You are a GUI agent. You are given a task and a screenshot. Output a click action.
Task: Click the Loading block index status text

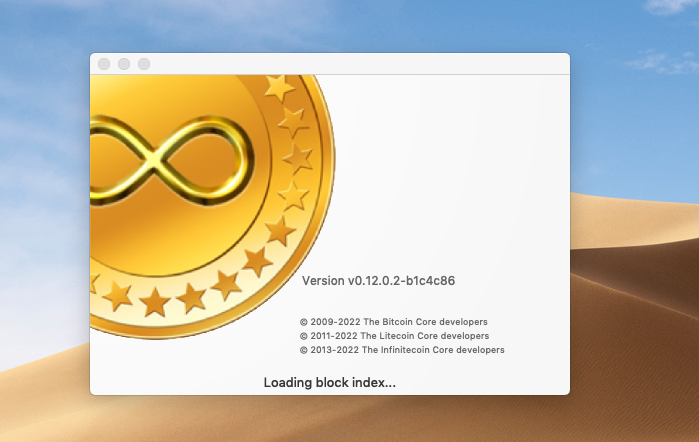tap(329, 382)
